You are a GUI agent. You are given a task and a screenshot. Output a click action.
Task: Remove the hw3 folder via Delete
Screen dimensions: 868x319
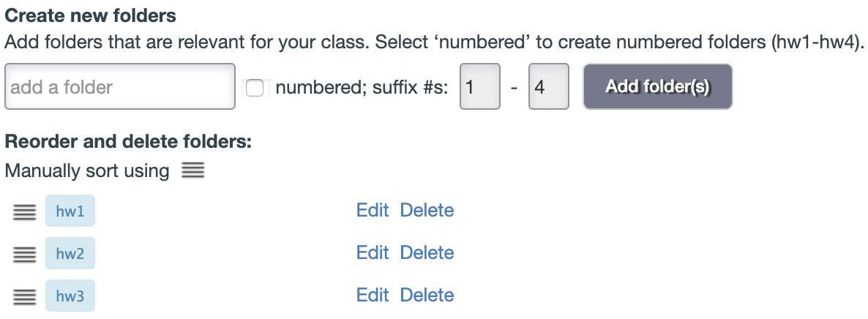click(427, 296)
